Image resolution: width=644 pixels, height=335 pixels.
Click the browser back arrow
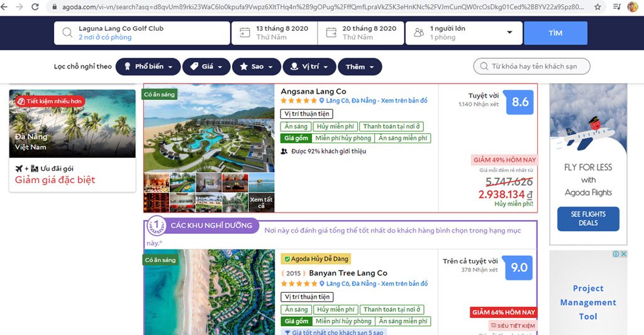click(6, 7)
